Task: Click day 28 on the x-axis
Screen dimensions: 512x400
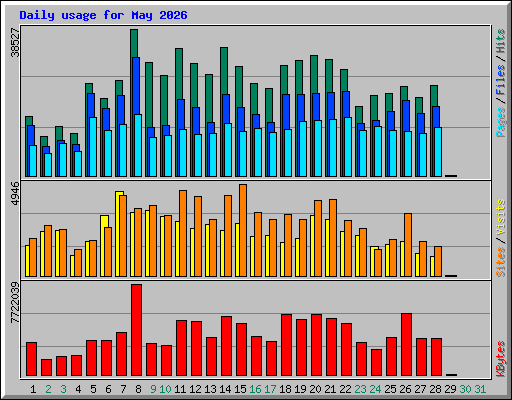Action: point(435,389)
